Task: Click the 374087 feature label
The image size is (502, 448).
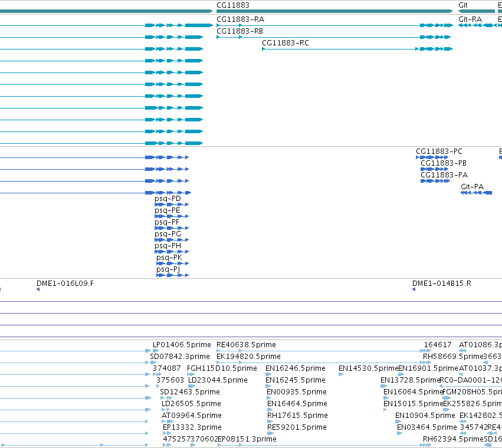Action: click(x=167, y=368)
